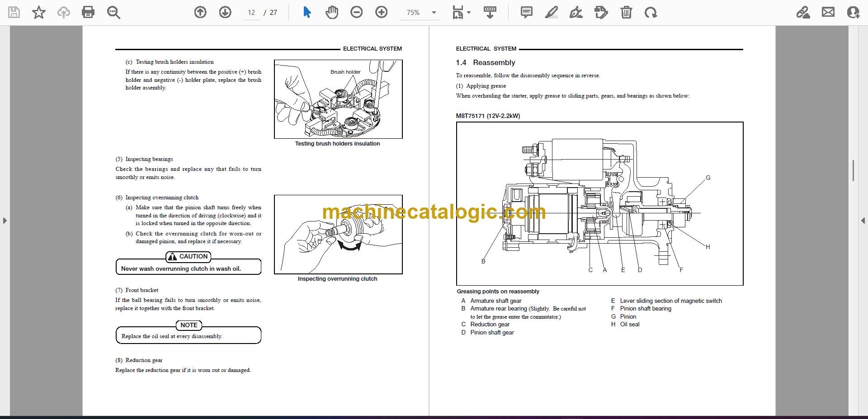Bookmark document with the star icon

(39, 12)
